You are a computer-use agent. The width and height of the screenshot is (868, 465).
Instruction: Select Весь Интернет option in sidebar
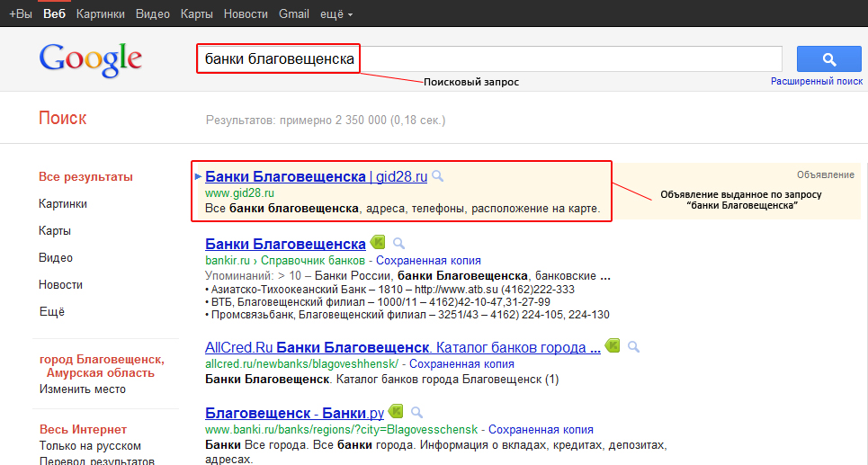[x=83, y=430]
